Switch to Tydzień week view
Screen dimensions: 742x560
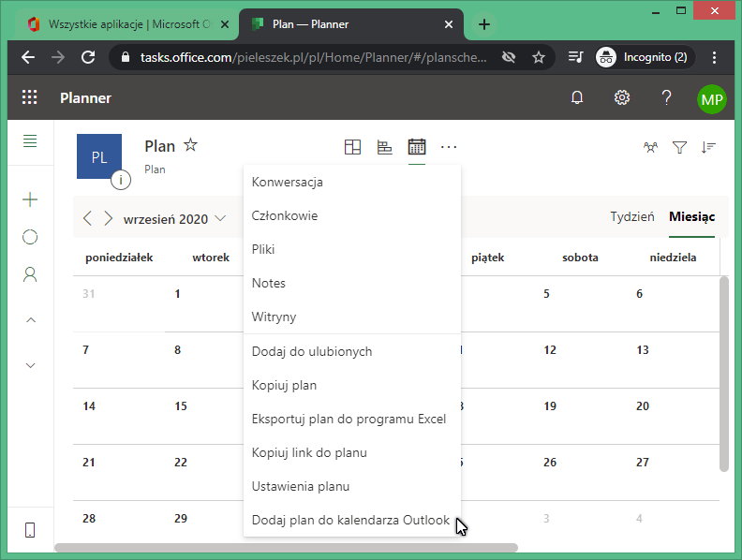(632, 216)
